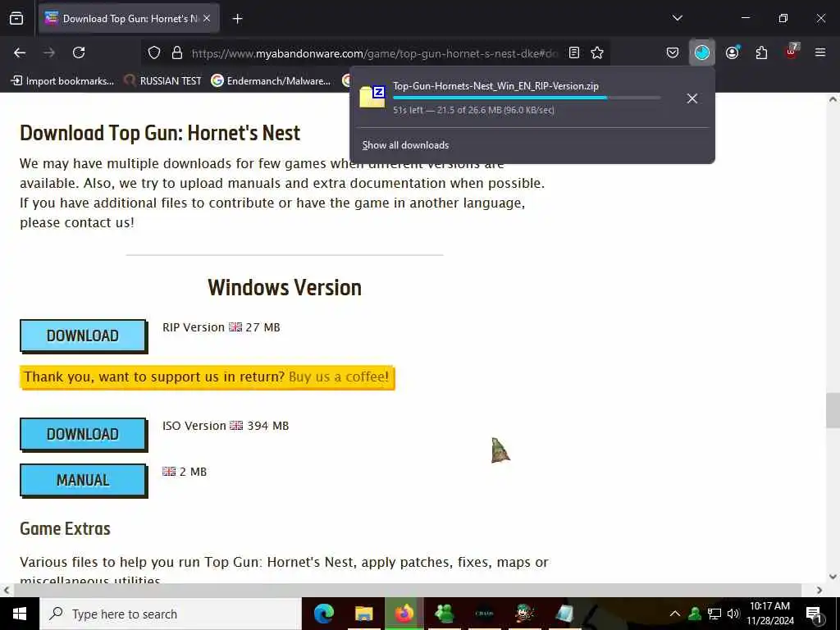This screenshot has width=840, height=630.
Task: Open the green messenger taskbar app
Action: click(444, 614)
